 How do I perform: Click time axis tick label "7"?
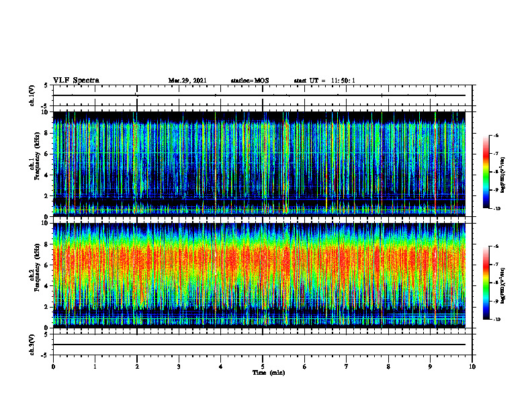click(347, 367)
